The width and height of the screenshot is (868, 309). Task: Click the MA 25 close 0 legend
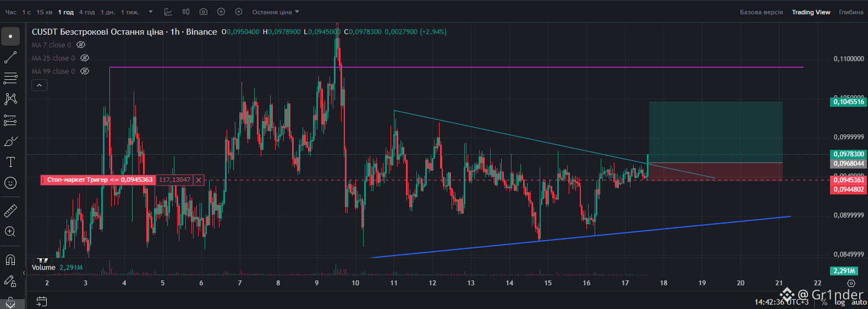[x=53, y=58]
